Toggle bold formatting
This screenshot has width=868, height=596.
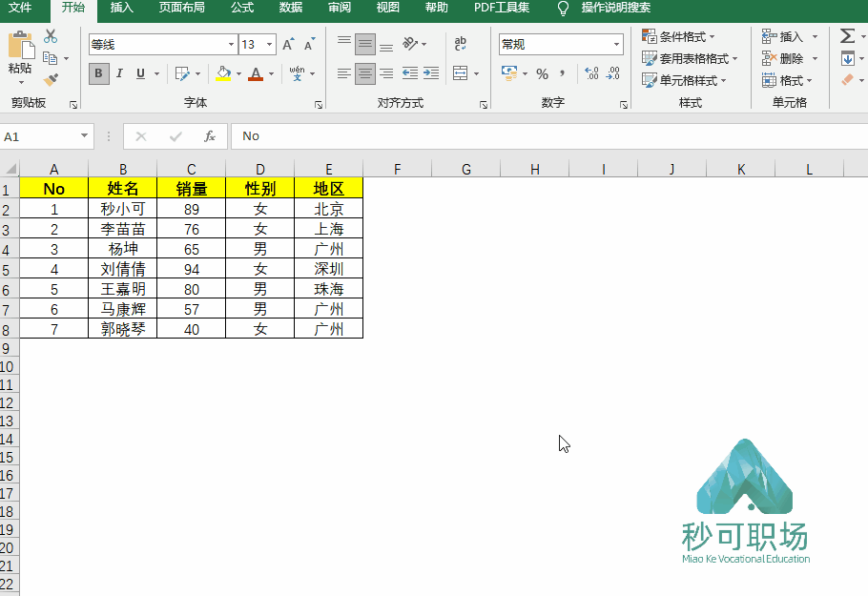point(98,73)
